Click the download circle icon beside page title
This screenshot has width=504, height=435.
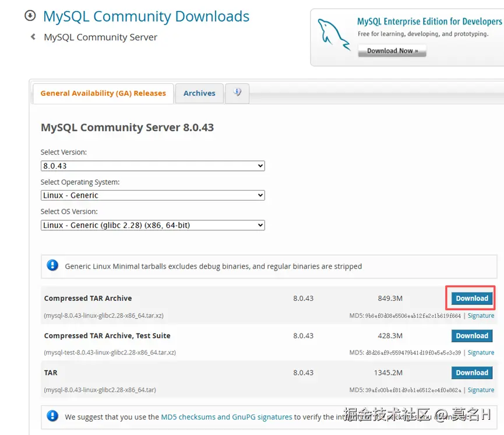30,15
